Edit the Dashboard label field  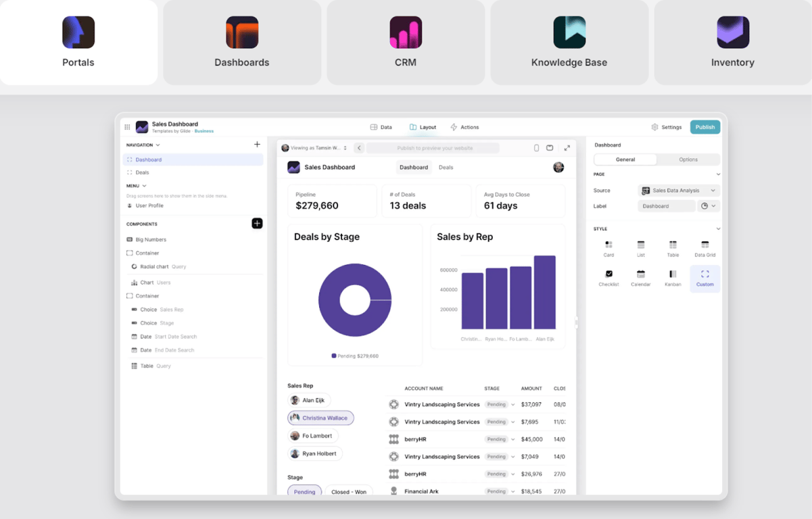[x=666, y=206]
